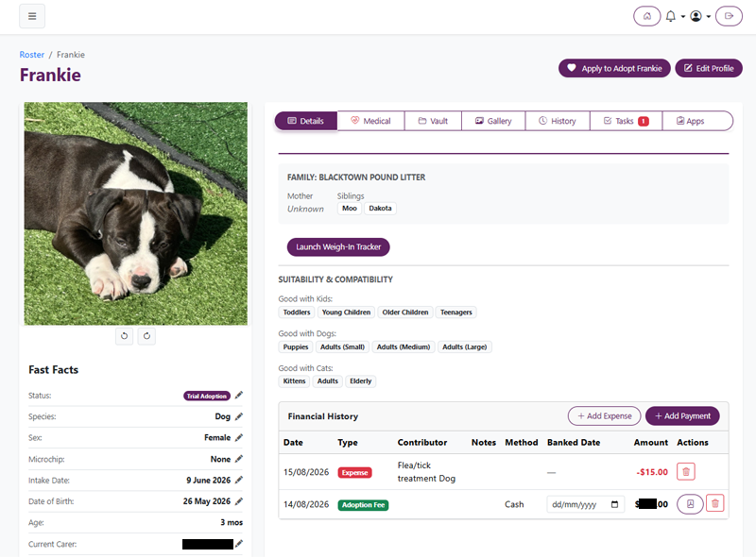
Task: Open Frankie's profile photo
Action: pos(135,213)
